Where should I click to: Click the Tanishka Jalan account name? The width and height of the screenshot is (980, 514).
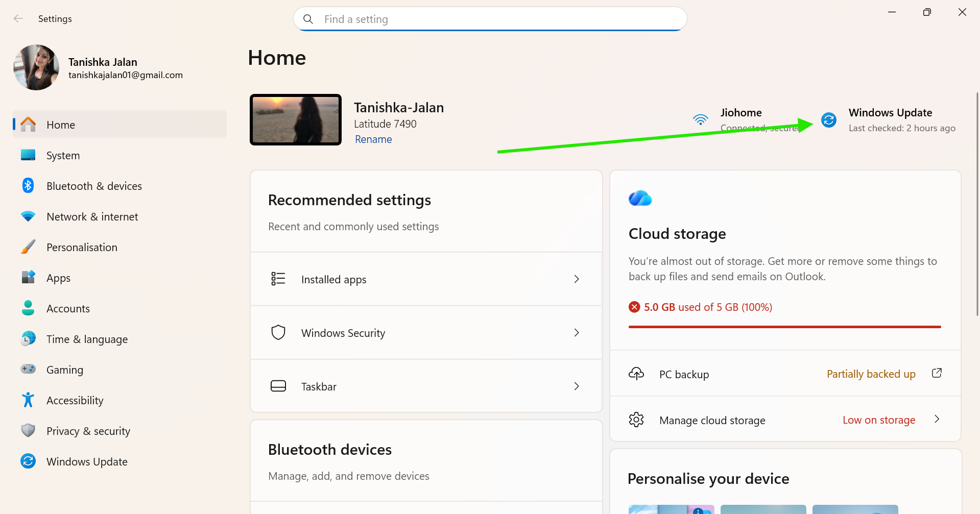click(103, 62)
